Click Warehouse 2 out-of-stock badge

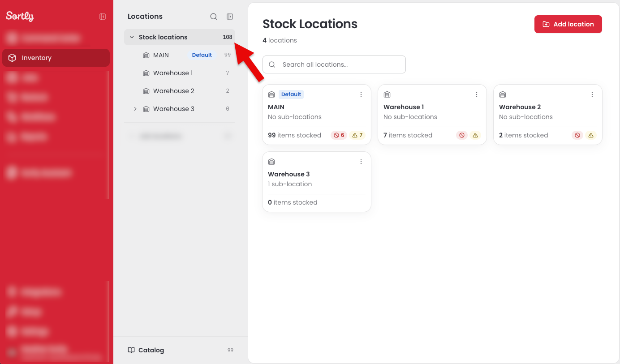pyautogui.click(x=577, y=135)
